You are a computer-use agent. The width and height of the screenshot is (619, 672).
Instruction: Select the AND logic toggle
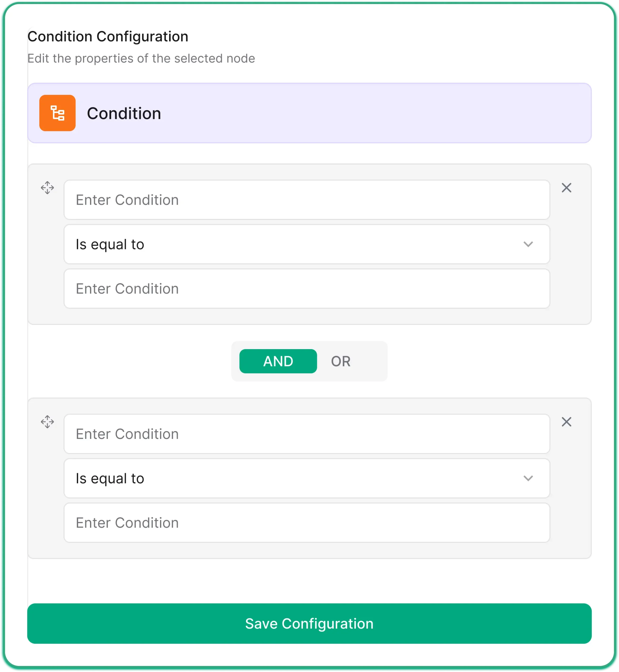click(278, 361)
